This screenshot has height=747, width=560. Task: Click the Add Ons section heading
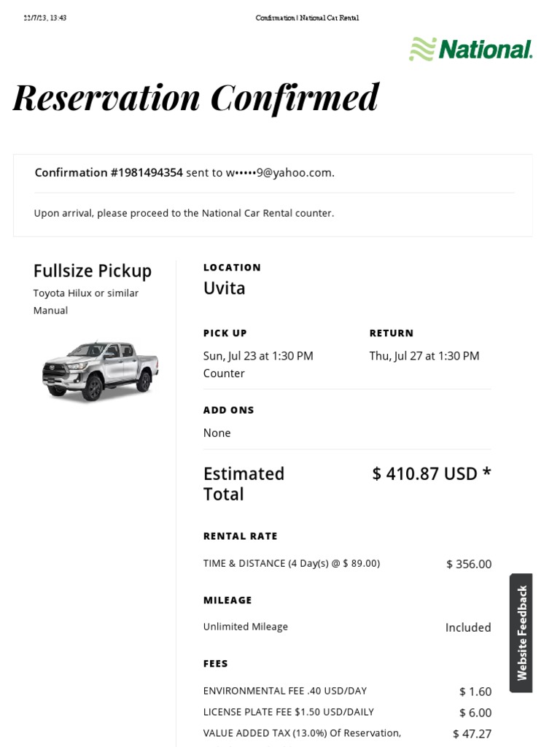click(228, 410)
